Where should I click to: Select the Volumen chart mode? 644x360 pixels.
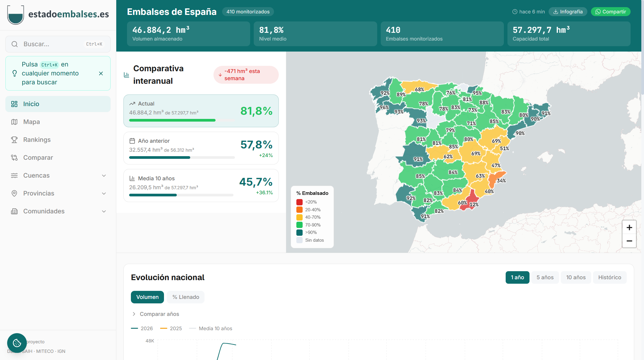coord(147,297)
